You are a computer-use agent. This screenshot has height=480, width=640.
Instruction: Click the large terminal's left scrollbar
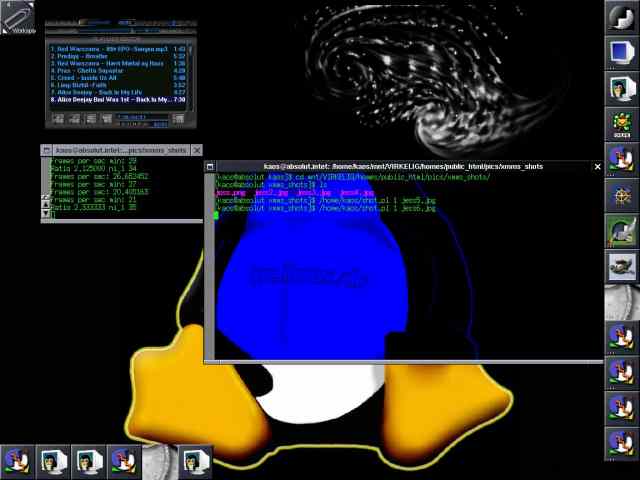209,266
